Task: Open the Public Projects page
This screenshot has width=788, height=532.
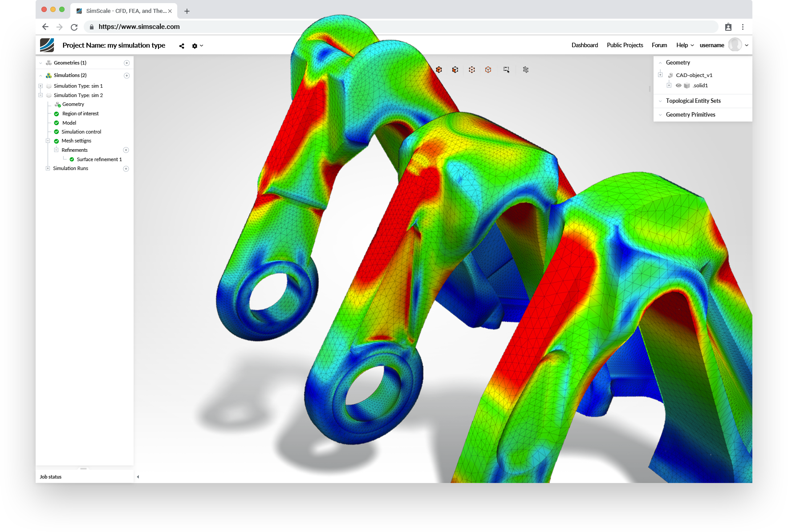Action: click(x=625, y=45)
